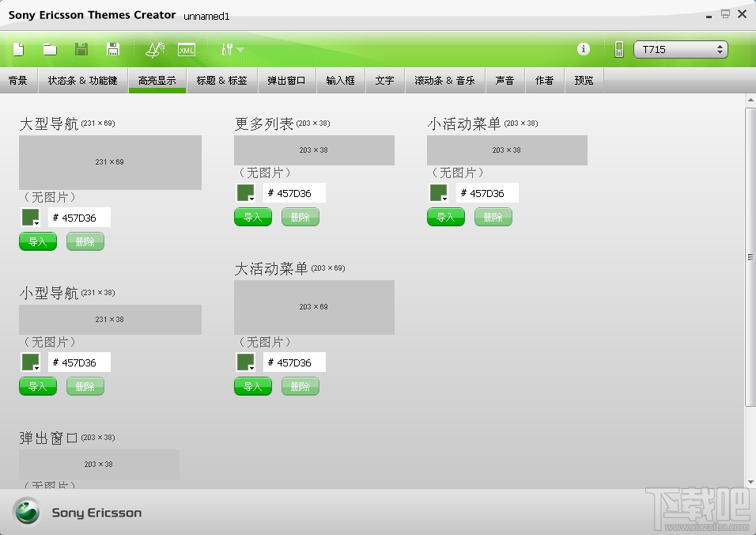Click the 203 × 69 大活动菜单 placeholder
Viewport: 756px width, 535px height.
(314, 307)
